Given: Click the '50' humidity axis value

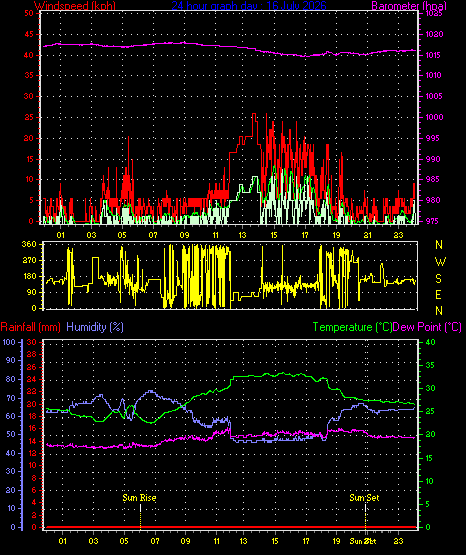Looking at the screenshot, I should 11,434.
